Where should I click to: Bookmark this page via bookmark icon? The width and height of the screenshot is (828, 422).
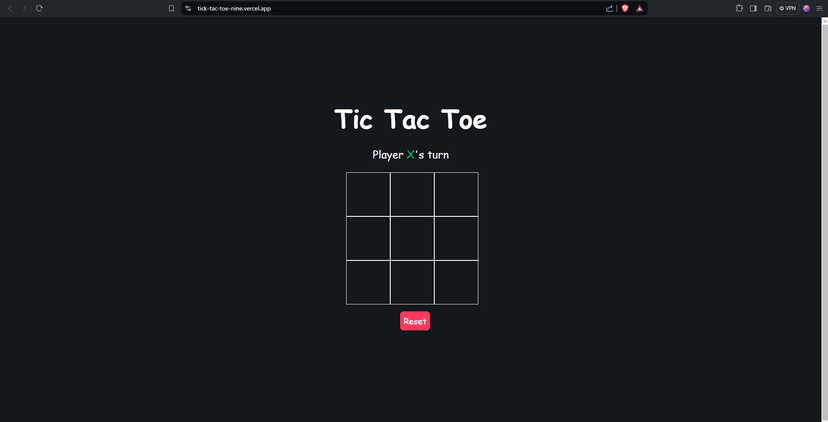click(171, 8)
